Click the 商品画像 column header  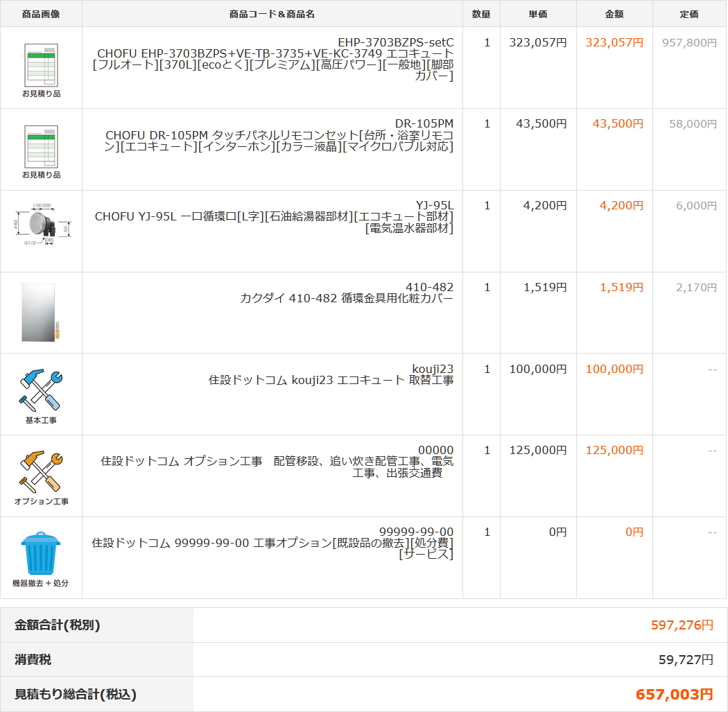41,14
